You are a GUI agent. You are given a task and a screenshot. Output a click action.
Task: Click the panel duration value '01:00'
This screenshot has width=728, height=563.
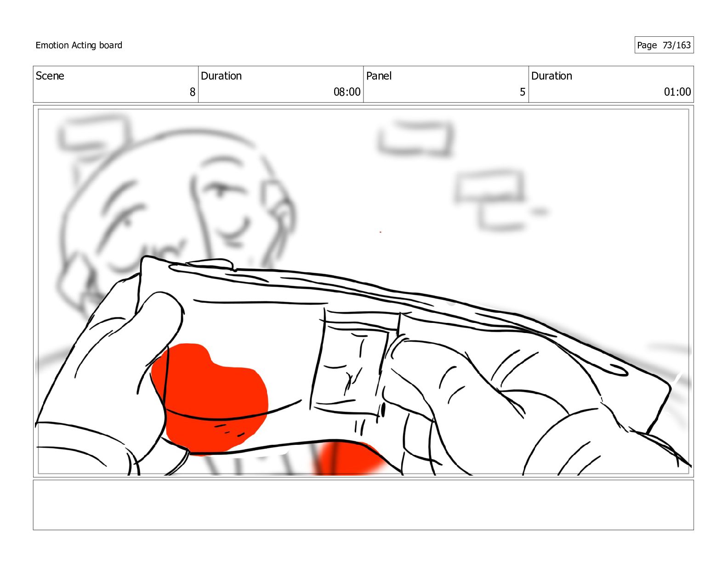pyautogui.click(x=677, y=92)
